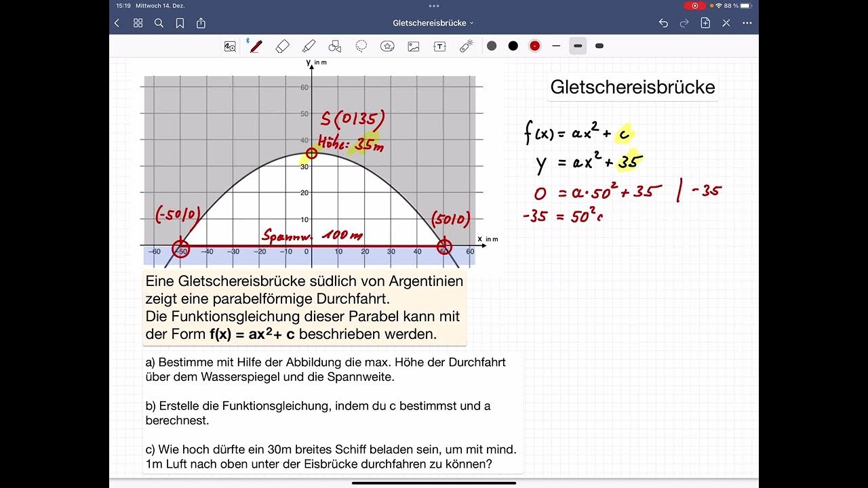Select the zoom window tool

(231, 46)
